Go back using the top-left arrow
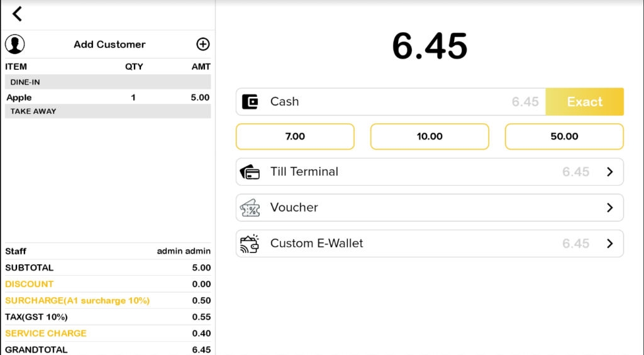The image size is (644, 355). tap(17, 14)
